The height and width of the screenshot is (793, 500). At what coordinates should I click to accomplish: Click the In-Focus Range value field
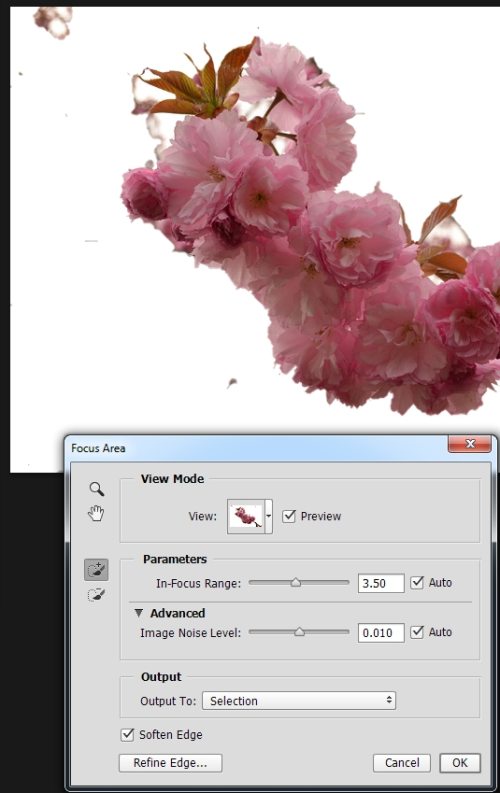(x=381, y=583)
